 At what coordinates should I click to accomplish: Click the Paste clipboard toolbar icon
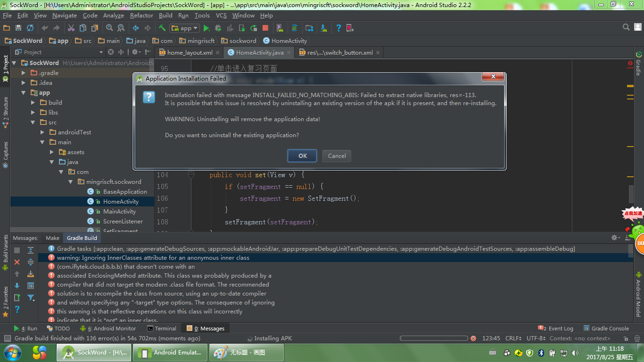click(94, 28)
